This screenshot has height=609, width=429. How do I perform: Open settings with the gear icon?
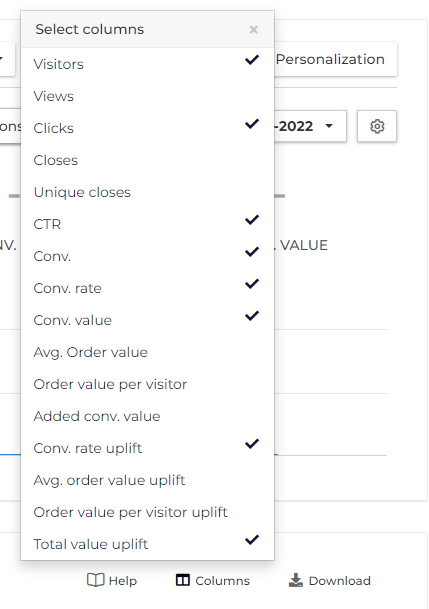[377, 126]
